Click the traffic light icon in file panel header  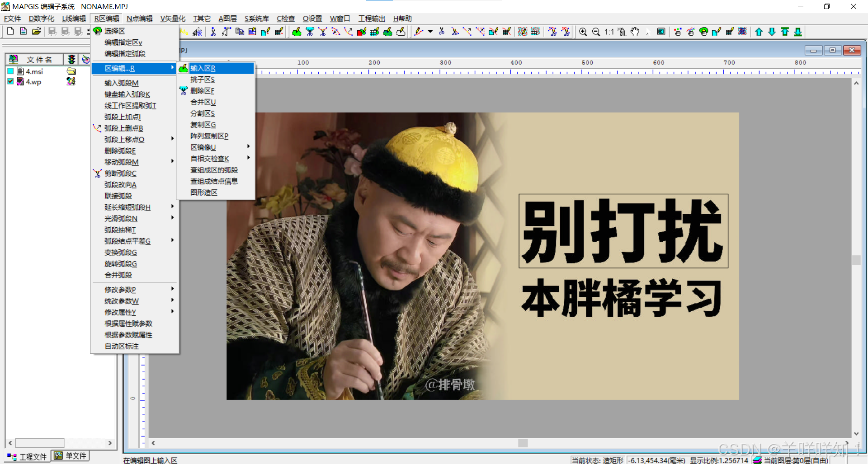point(71,59)
